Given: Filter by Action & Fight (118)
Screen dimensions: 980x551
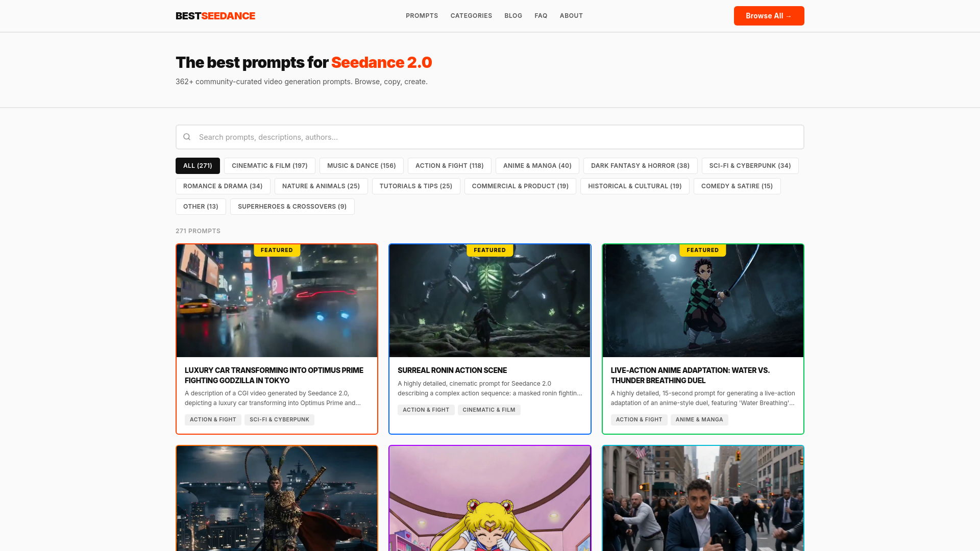Looking at the screenshot, I should (x=449, y=166).
